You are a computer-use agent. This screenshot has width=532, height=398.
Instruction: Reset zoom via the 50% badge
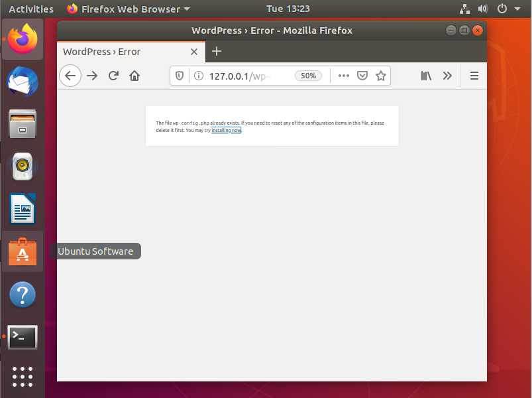(x=308, y=76)
